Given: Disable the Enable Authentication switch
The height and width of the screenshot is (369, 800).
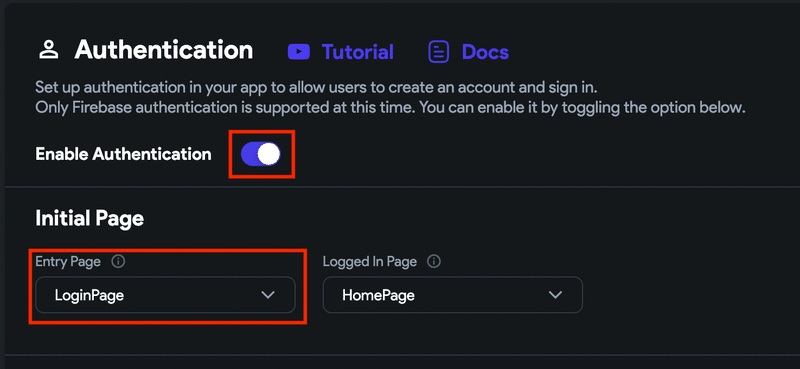Looking at the screenshot, I should pos(261,154).
